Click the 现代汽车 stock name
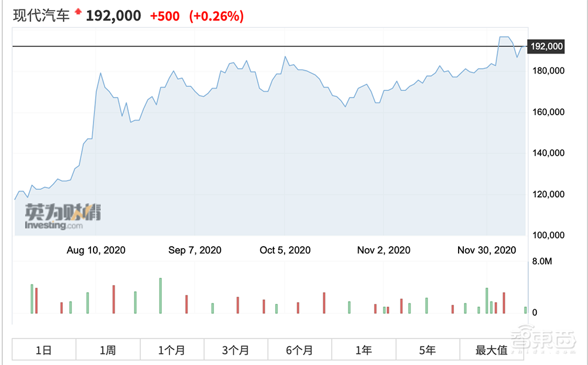Image resolution: width=588 pixels, height=365 pixels. [x=41, y=16]
